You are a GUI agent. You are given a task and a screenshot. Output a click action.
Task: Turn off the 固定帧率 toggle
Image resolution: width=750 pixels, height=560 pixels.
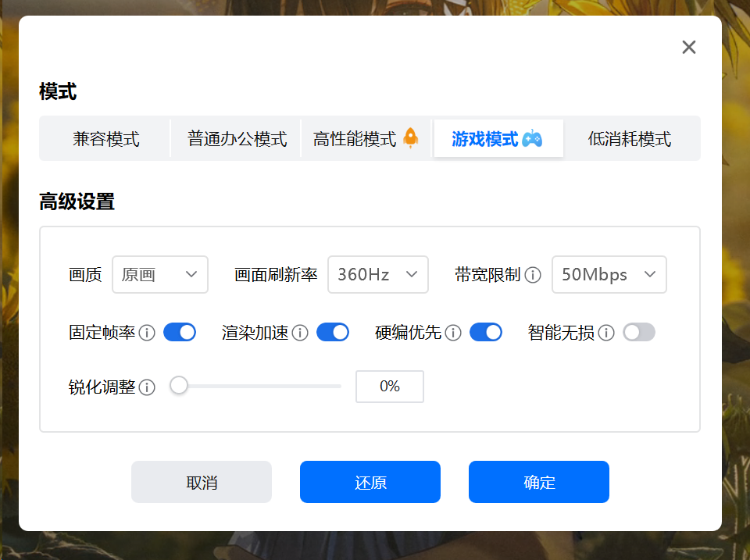[180, 333]
